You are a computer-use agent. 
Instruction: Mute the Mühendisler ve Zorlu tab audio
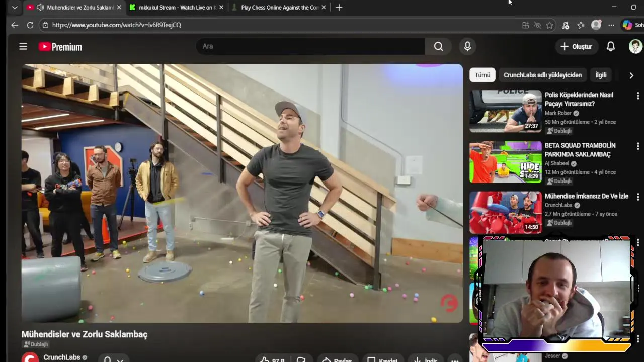(x=40, y=8)
